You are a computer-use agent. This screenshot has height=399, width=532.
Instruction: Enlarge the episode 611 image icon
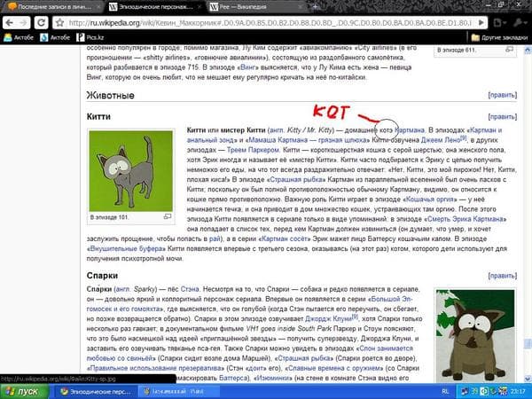(x=509, y=50)
